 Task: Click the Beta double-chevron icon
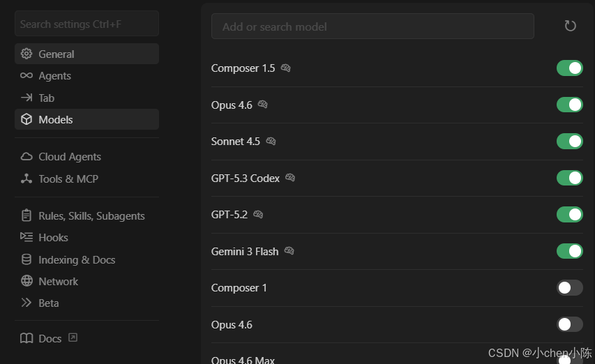coord(27,303)
